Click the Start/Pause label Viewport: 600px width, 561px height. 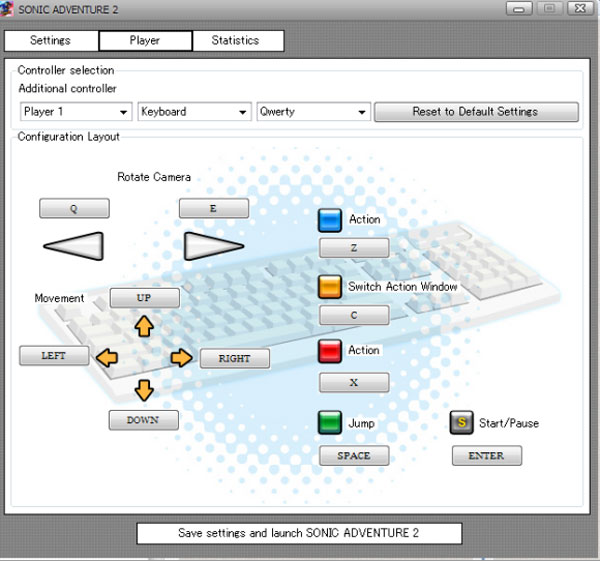click(509, 423)
